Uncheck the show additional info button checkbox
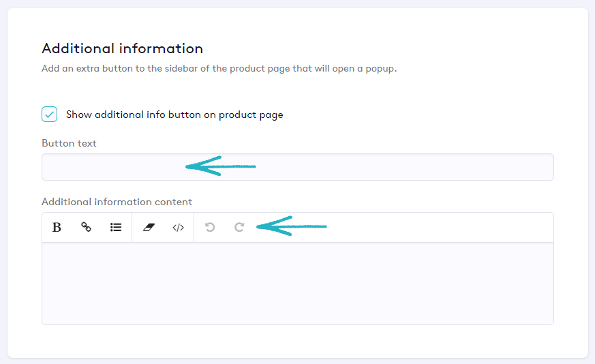The image size is (595, 364). (x=50, y=114)
